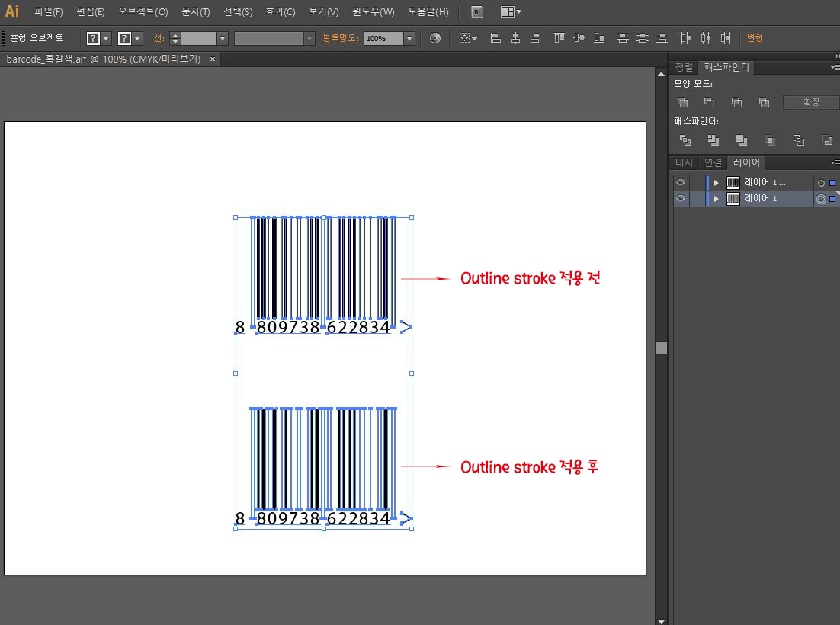
Task: Click the vertical scrollbar thumb
Action: tap(661, 348)
